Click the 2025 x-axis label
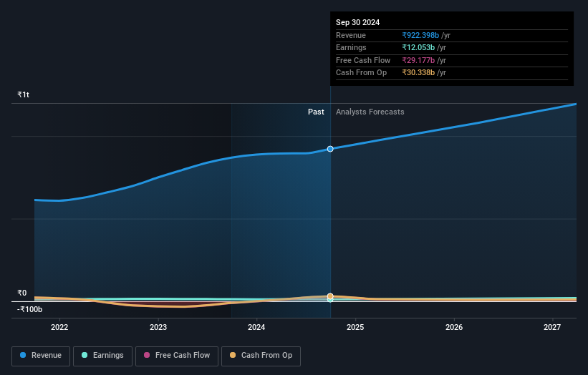The height and width of the screenshot is (375, 588). (x=355, y=328)
